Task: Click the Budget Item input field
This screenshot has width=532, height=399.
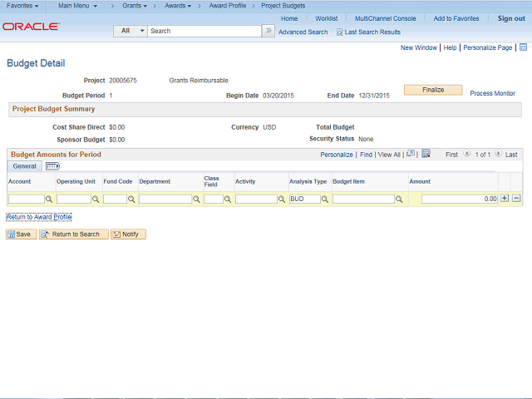Action: [x=363, y=199]
